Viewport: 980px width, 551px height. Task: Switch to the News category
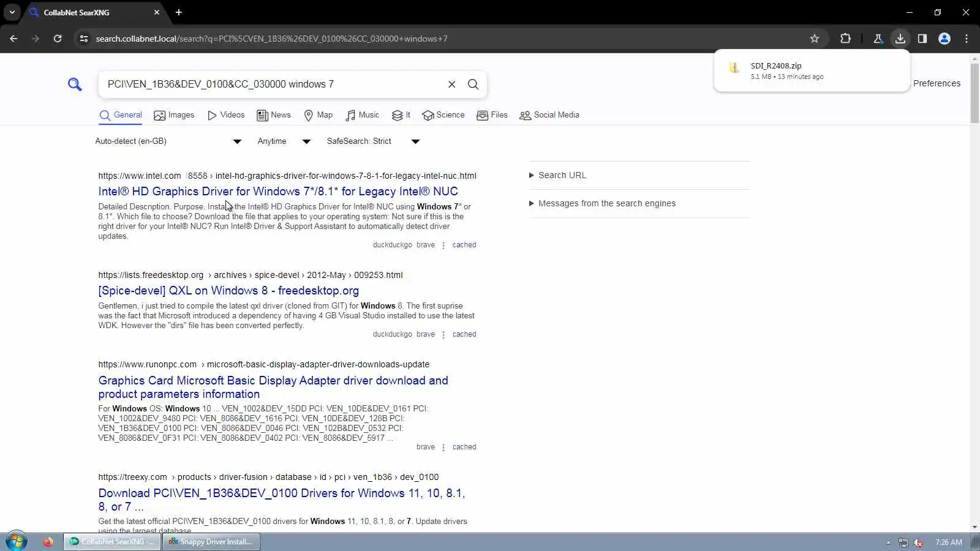tap(274, 115)
